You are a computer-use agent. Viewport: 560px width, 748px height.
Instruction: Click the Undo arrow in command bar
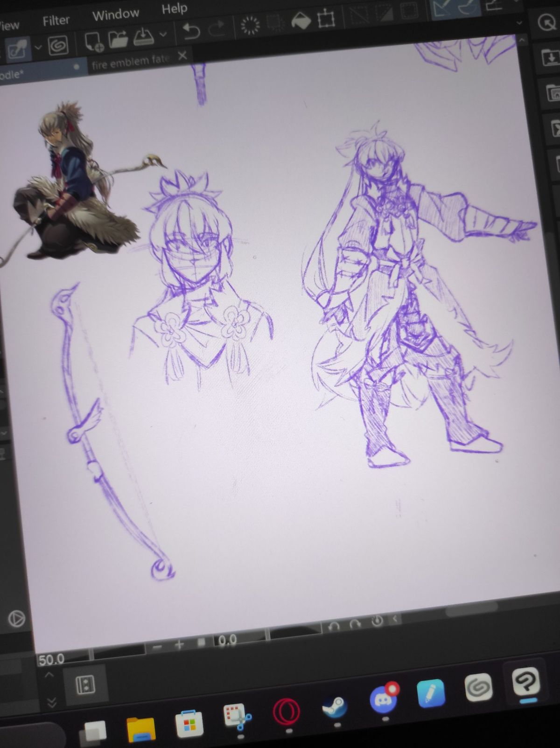tap(191, 32)
